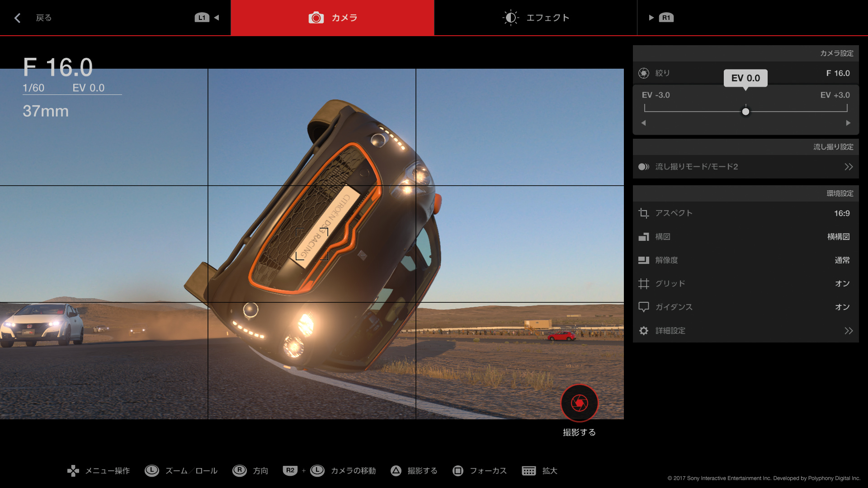Click the グリッド grid icon
The height and width of the screenshot is (488, 868).
pyautogui.click(x=644, y=284)
